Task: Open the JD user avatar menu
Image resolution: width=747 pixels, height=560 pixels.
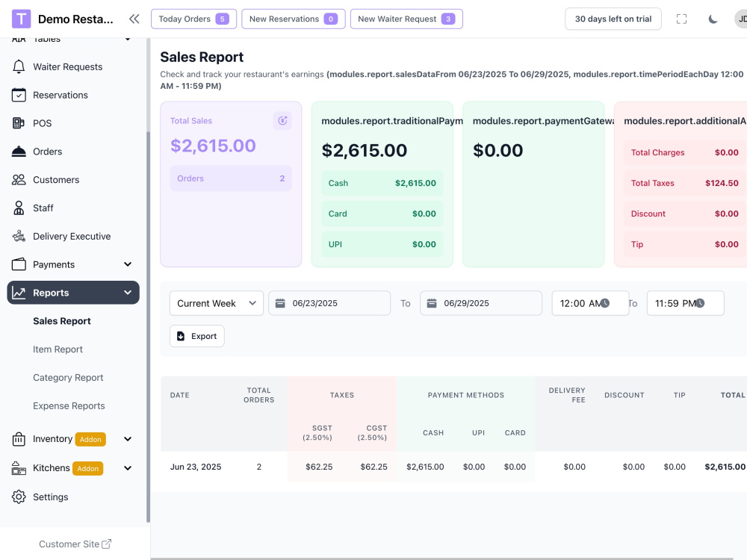Action: click(x=741, y=19)
